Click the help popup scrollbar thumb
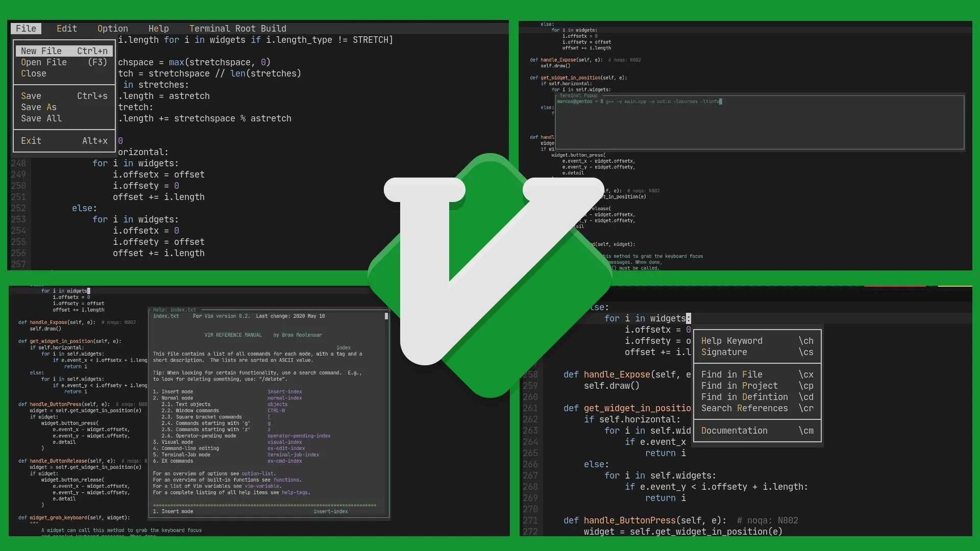This screenshot has height=551, width=980. click(386, 316)
